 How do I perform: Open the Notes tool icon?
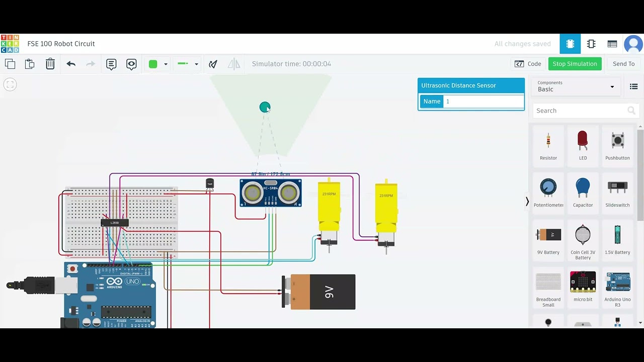pos(111,64)
